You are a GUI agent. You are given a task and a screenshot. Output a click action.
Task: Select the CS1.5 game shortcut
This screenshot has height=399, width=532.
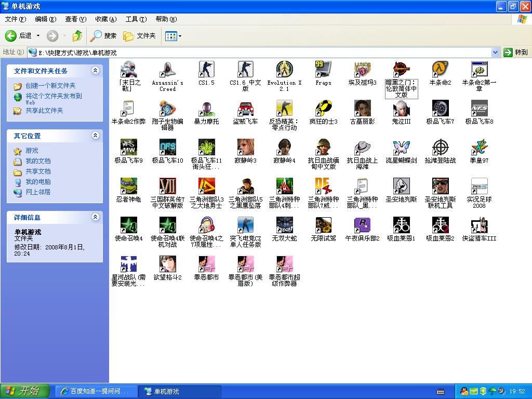tap(206, 70)
